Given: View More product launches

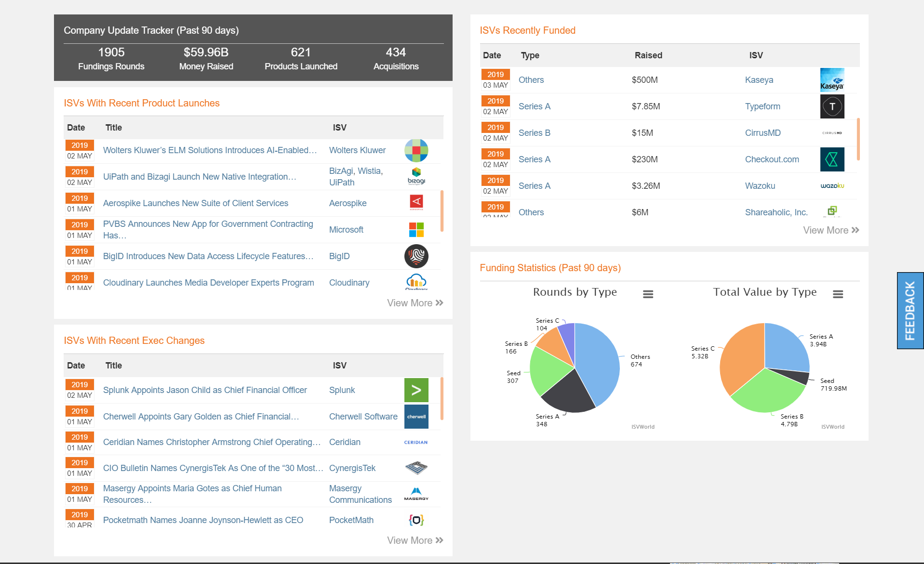Looking at the screenshot, I should (x=415, y=303).
